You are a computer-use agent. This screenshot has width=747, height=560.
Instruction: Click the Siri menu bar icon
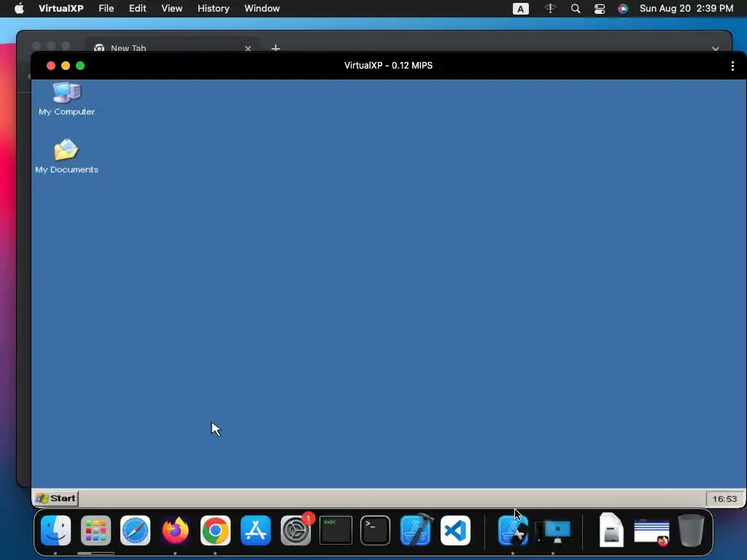623,9
